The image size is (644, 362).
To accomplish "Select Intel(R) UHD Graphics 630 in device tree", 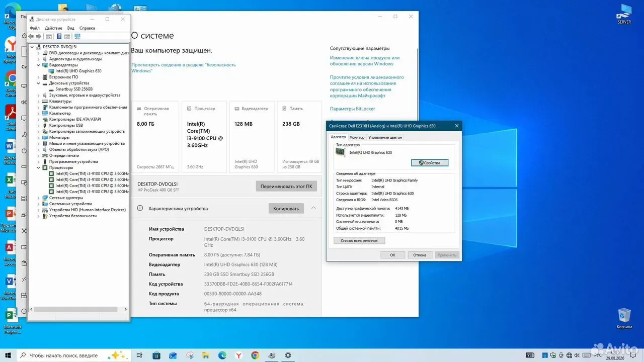I will pos(78,71).
